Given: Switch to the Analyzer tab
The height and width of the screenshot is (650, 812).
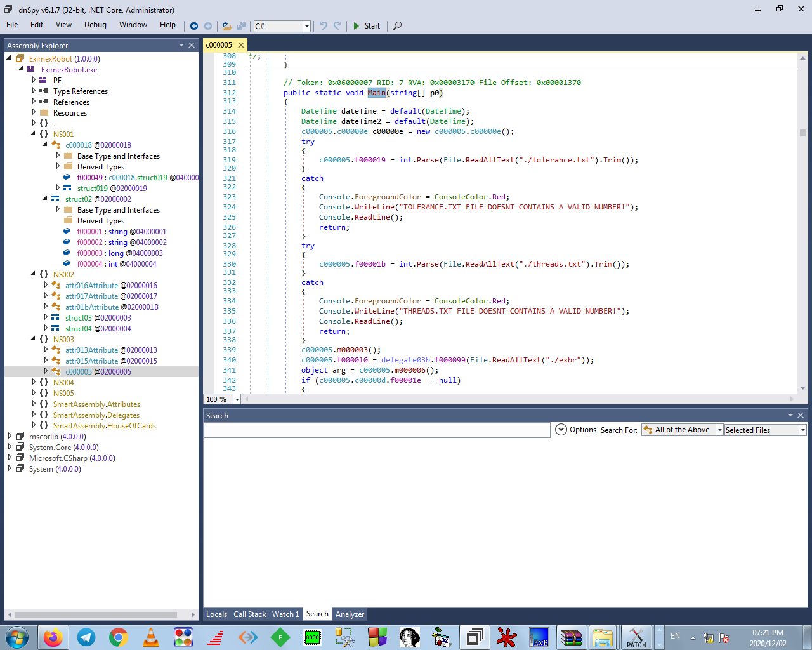Looking at the screenshot, I should [350, 614].
